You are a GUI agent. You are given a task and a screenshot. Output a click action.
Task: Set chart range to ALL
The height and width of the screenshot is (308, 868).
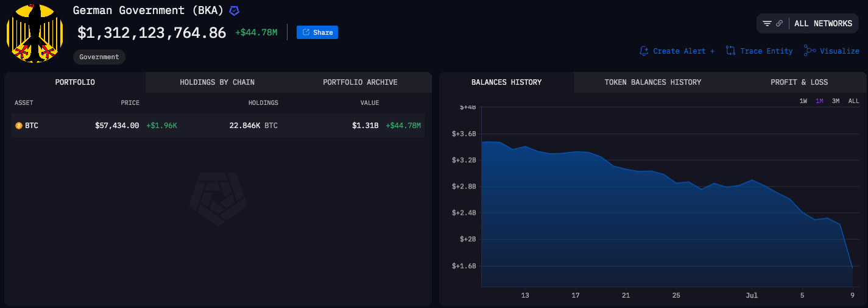click(x=853, y=101)
